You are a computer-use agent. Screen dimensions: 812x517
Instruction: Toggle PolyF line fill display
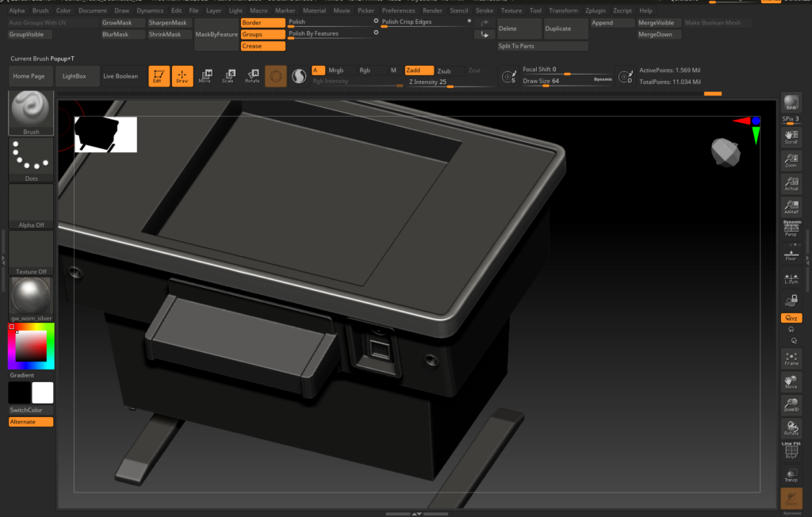(791, 450)
